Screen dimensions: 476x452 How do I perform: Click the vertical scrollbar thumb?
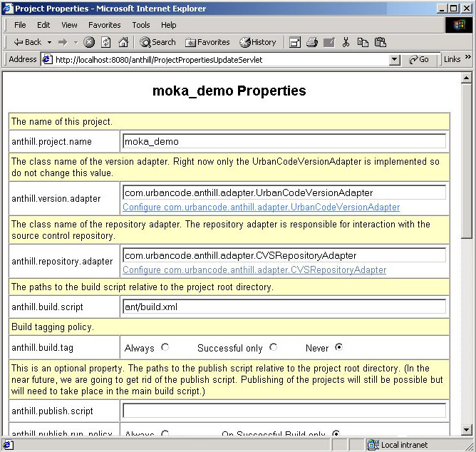tap(467, 161)
